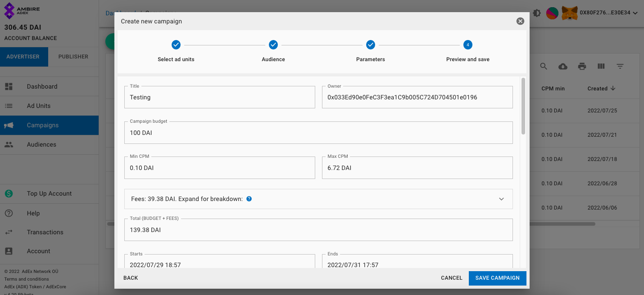Viewport: 644px width, 295px height.
Task: Open Transactions in the sidebar
Action: coord(49,232)
